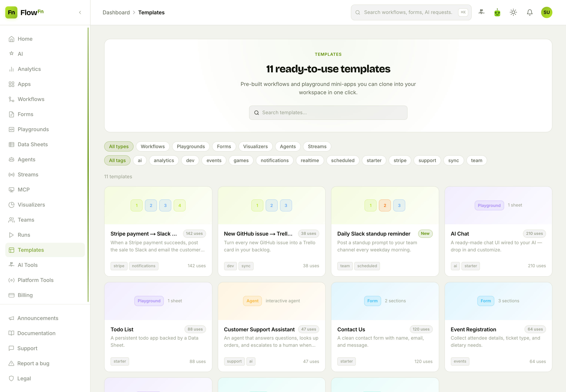The height and width of the screenshot is (392, 566).
Task: Open Apps from the sidebar
Action: (45, 84)
